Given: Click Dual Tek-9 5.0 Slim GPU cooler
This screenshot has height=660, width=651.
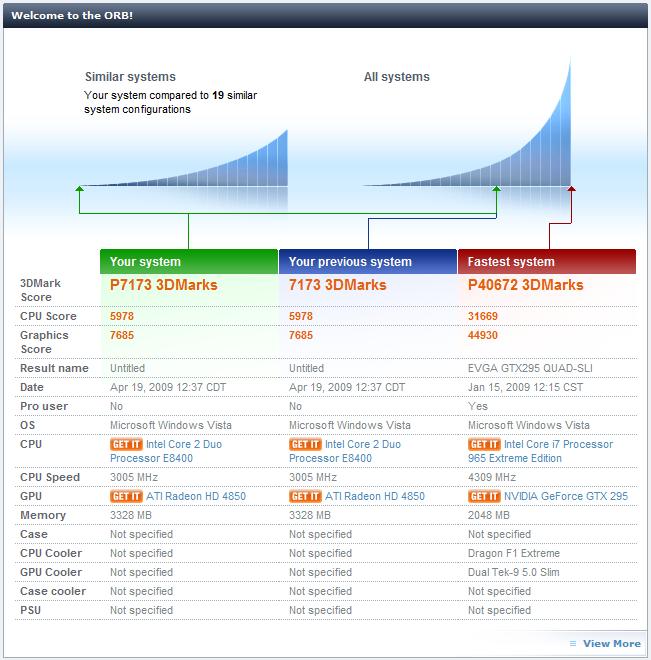Looking at the screenshot, I should pyautogui.click(x=514, y=572).
